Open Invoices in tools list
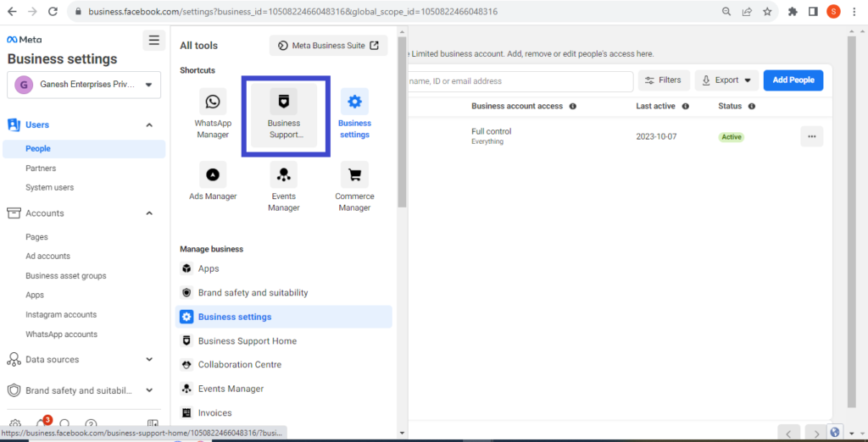The height and width of the screenshot is (442, 868). 283,412
